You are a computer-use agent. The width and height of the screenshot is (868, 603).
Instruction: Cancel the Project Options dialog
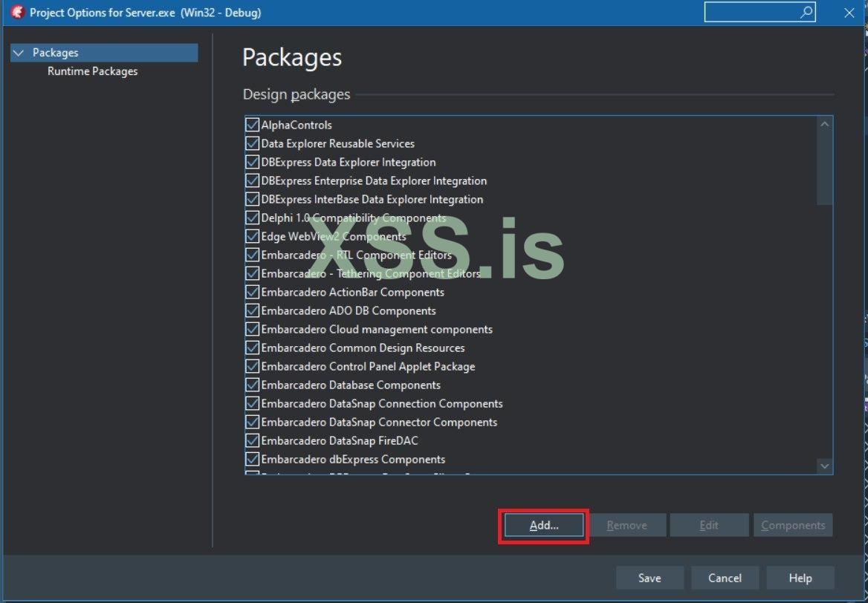725,578
